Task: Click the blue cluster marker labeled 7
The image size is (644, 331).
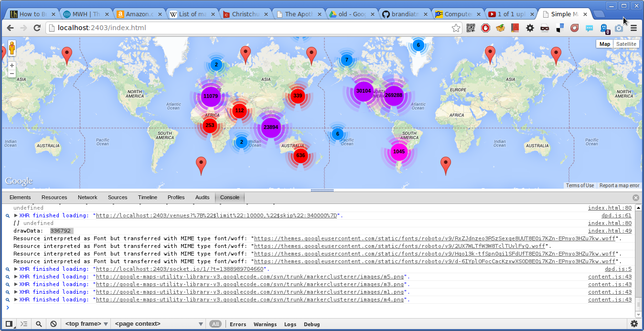Action: tap(347, 60)
